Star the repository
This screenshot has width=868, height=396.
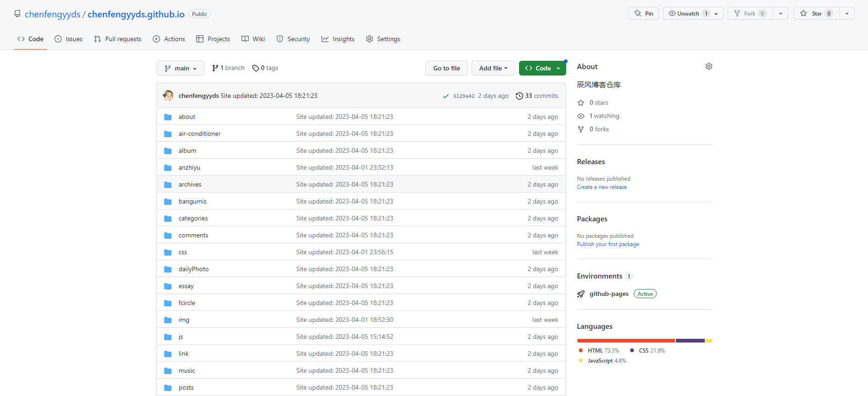(x=817, y=14)
